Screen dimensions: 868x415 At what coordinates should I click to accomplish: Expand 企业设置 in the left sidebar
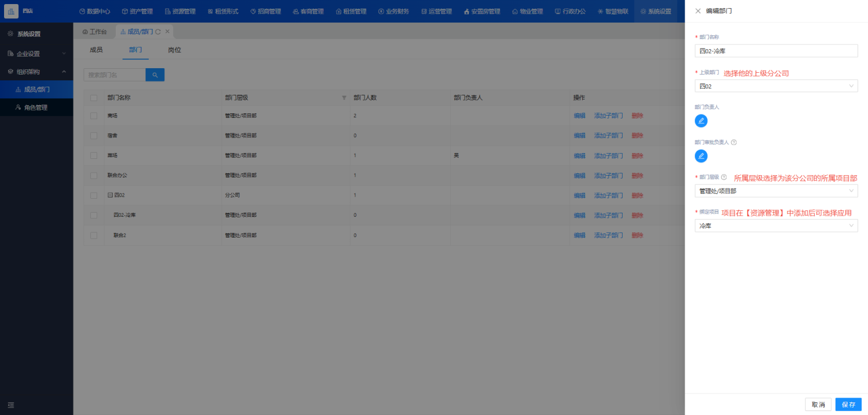pyautogui.click(x=36, y=54)
